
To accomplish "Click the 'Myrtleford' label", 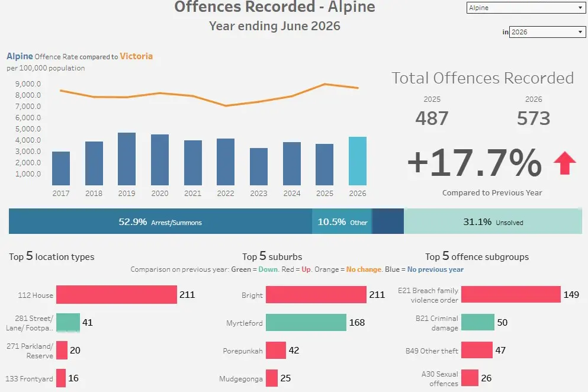I will point(245,323).
